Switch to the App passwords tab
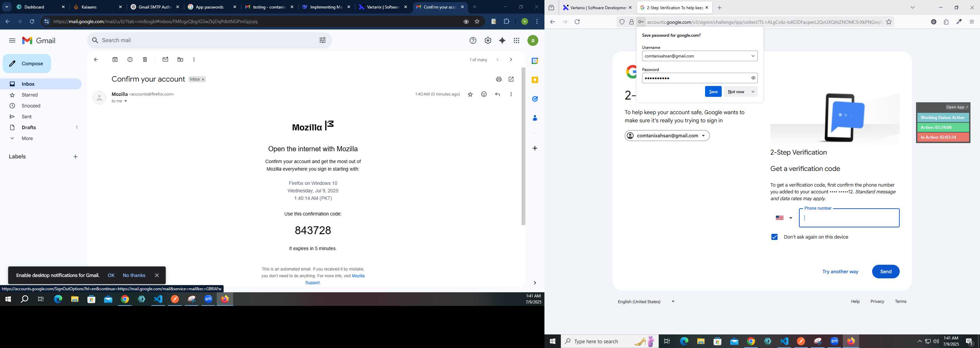Screen dimensions: 980x348 [212, 7]
